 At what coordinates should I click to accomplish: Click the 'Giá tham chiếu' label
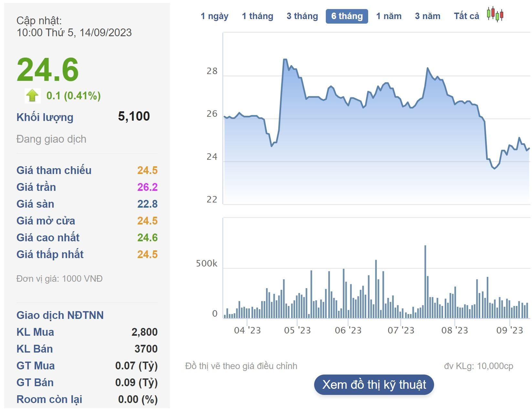54,170
